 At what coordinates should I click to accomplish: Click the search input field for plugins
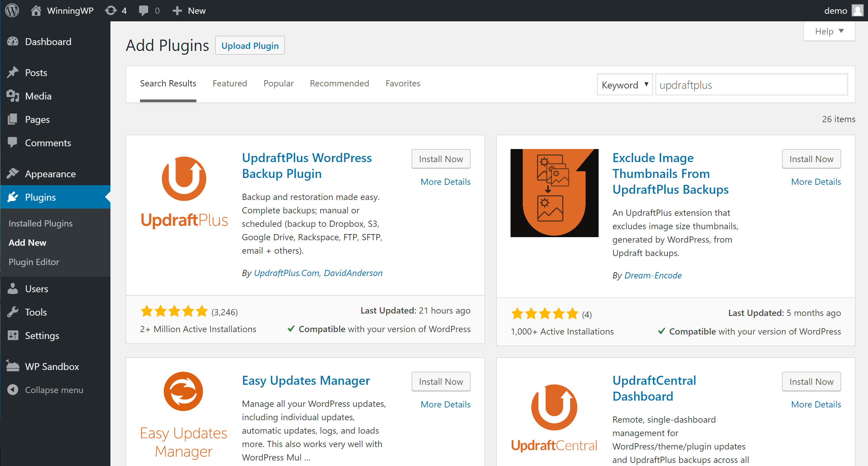[x=751, y=84]
